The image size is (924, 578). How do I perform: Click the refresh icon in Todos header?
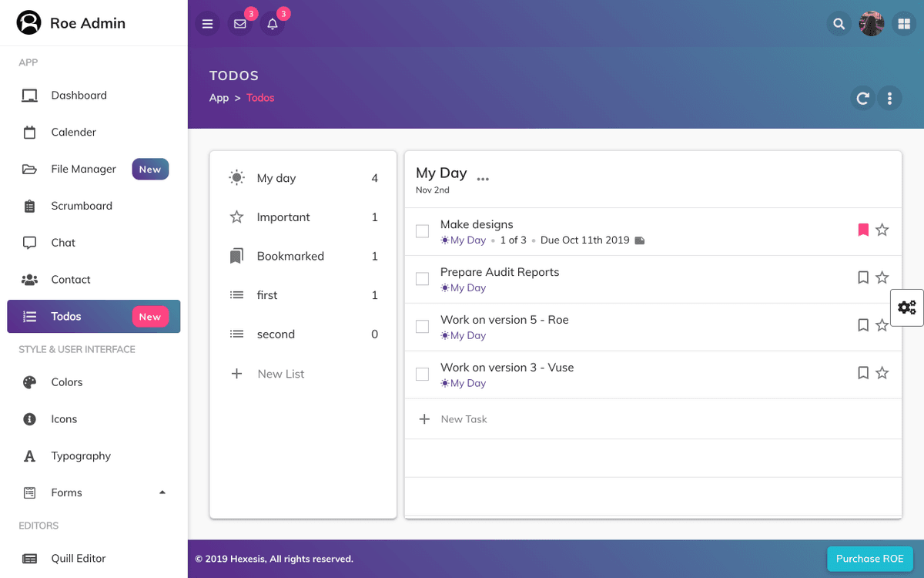tap(862, 98)
